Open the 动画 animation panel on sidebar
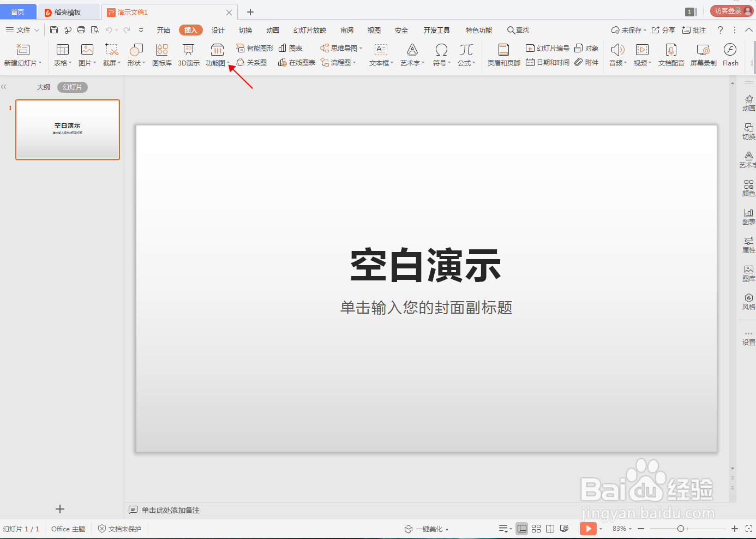This screenshot has height=539, width=756. point(748,103)
